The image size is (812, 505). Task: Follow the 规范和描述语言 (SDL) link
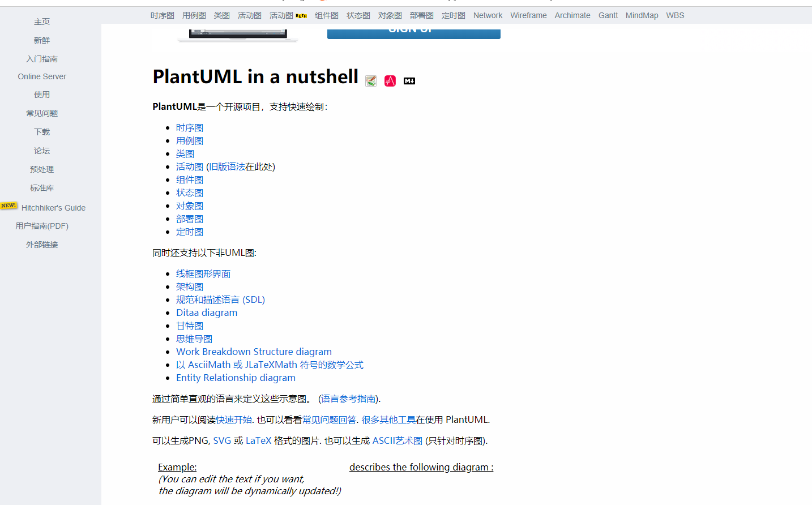click(x=220, y=300)
